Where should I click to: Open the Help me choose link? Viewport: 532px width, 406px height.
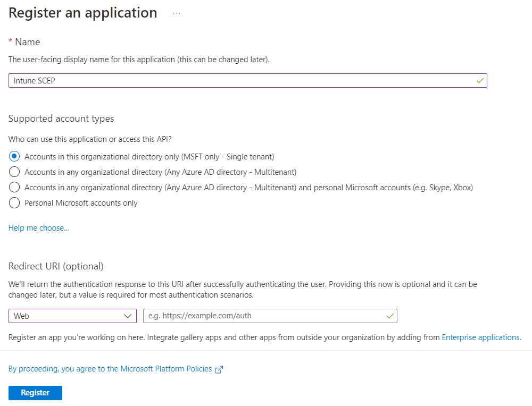pos(38,228)
